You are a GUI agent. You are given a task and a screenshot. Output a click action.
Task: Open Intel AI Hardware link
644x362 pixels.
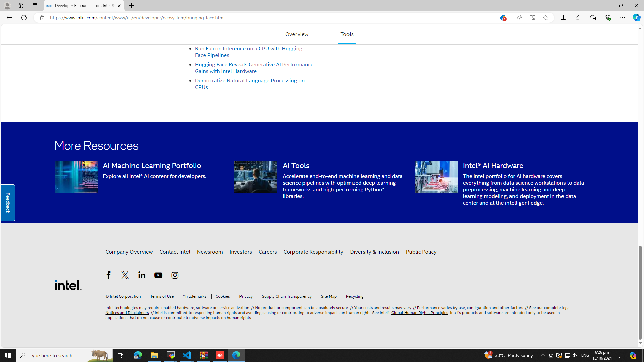click(x=493, y=165)
